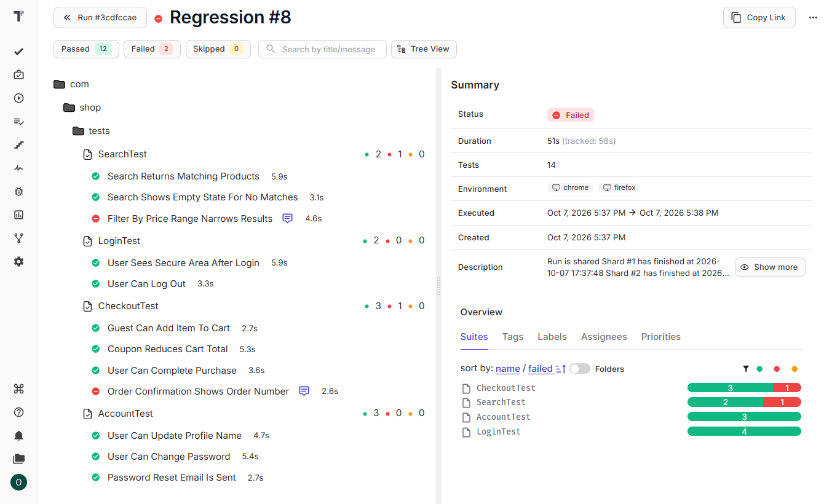
Task: Open the bar chart reports sidebar icon
Action: pyautogui.click(x=18, y=215)
